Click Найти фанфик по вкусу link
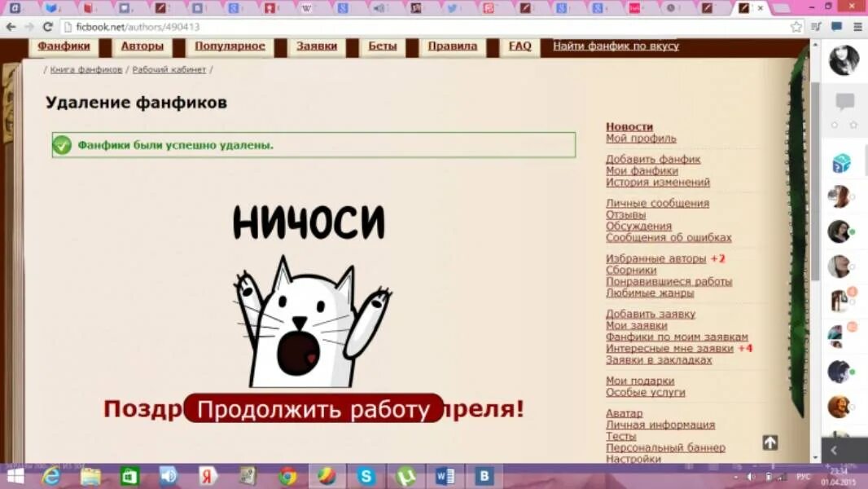Screen dimensions: 868x489 pos(616,46)
